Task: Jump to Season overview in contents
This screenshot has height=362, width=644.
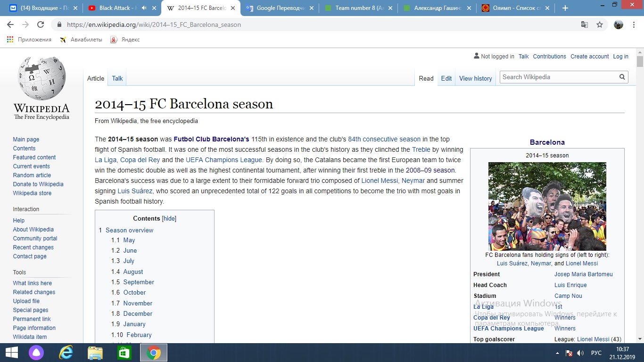Action: click(x=129, y=230)
